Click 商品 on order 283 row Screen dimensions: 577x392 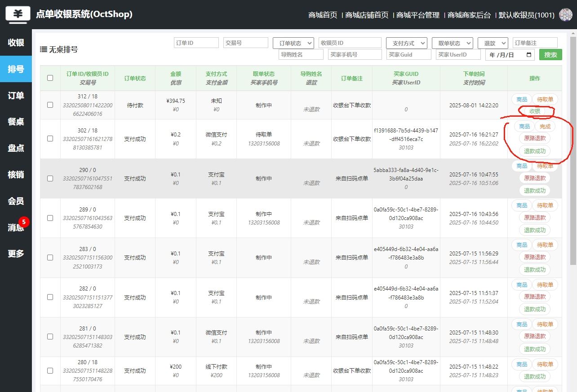click(x=522, y=245)
